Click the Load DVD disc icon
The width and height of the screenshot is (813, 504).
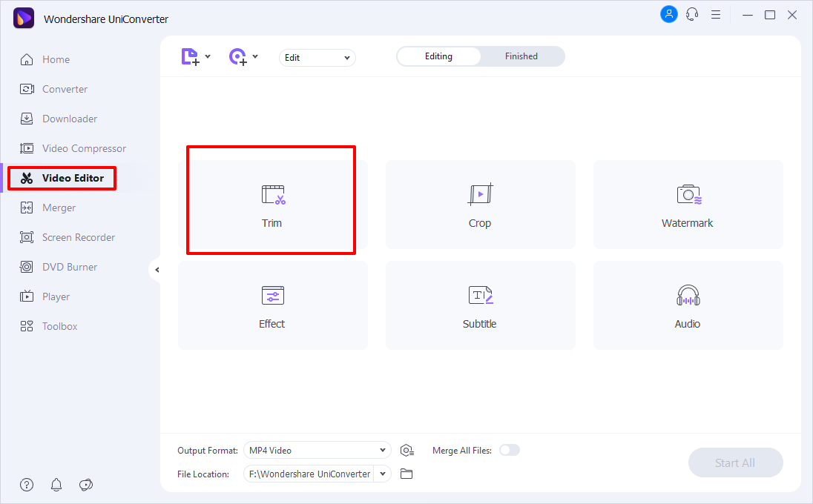pyautogui.click(x=238, y=57)
